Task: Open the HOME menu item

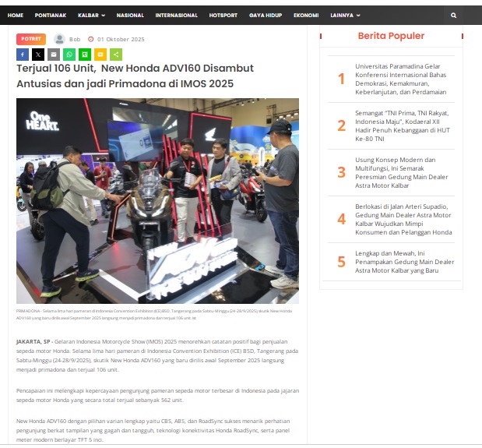Action: click(x=16, y=15)
